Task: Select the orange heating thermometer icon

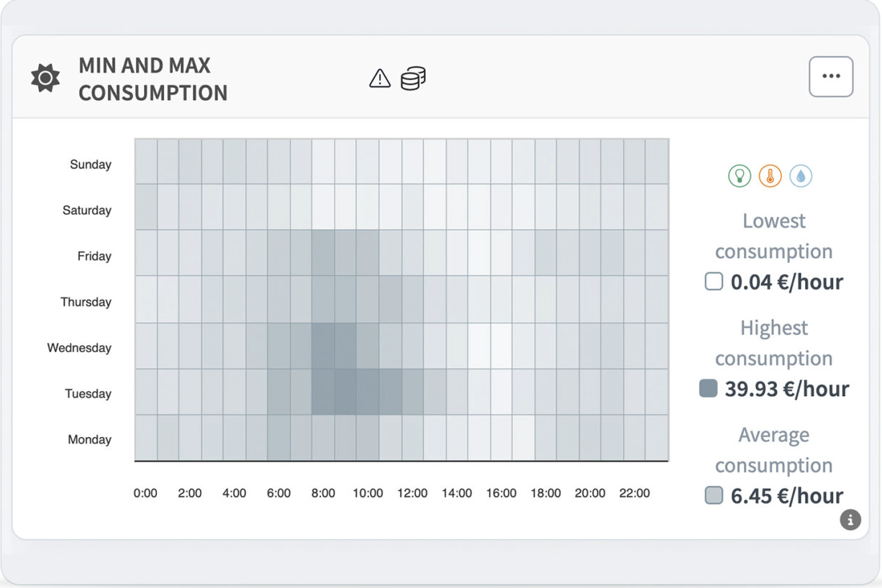Action: coord(770,175)
